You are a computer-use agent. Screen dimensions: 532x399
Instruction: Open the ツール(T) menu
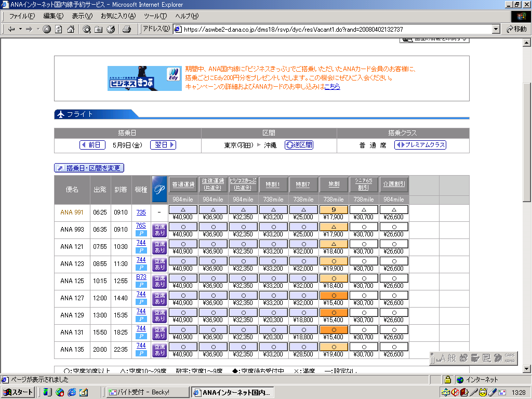click(155, 16)
